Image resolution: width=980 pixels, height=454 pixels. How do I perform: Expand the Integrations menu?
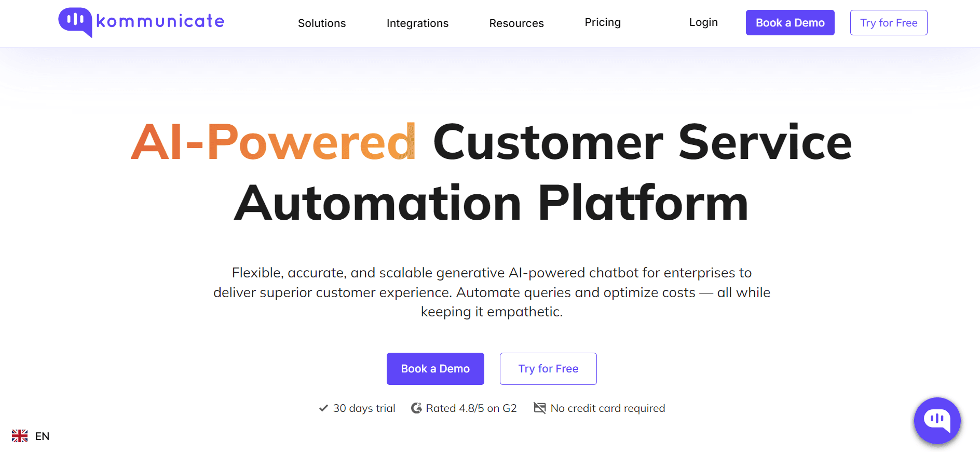pos(417,23)
